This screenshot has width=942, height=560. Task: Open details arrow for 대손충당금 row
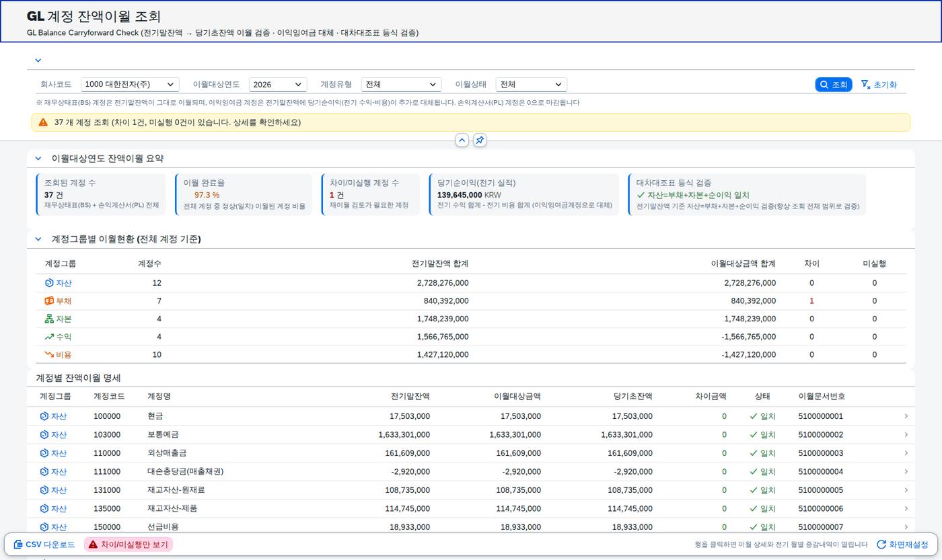[906, 472]
